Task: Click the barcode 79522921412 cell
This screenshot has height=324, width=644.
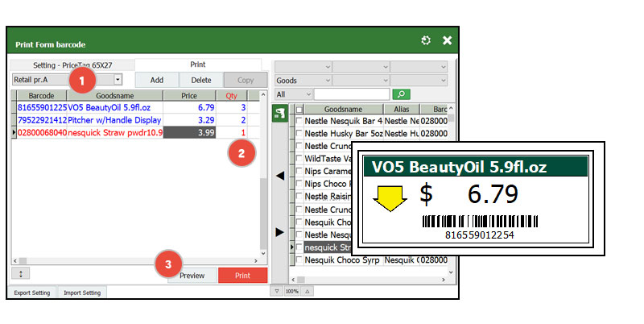Action: 42,120
